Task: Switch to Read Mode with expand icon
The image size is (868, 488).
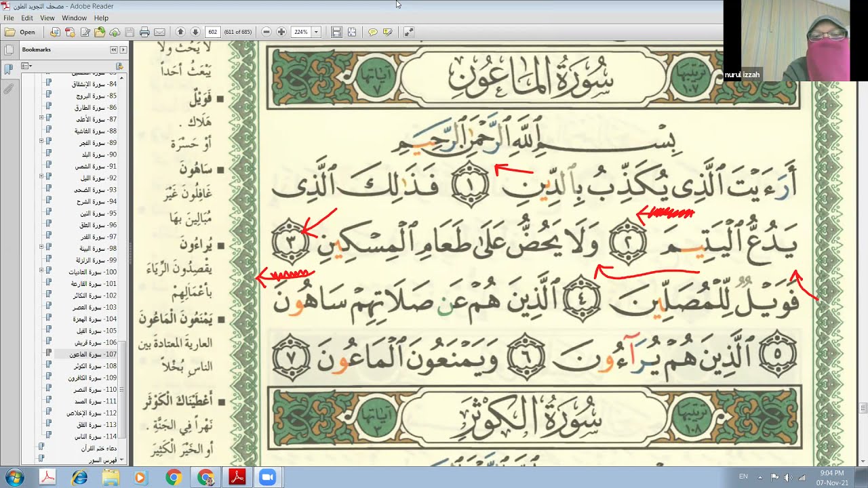Action: [x=408, y=32]
